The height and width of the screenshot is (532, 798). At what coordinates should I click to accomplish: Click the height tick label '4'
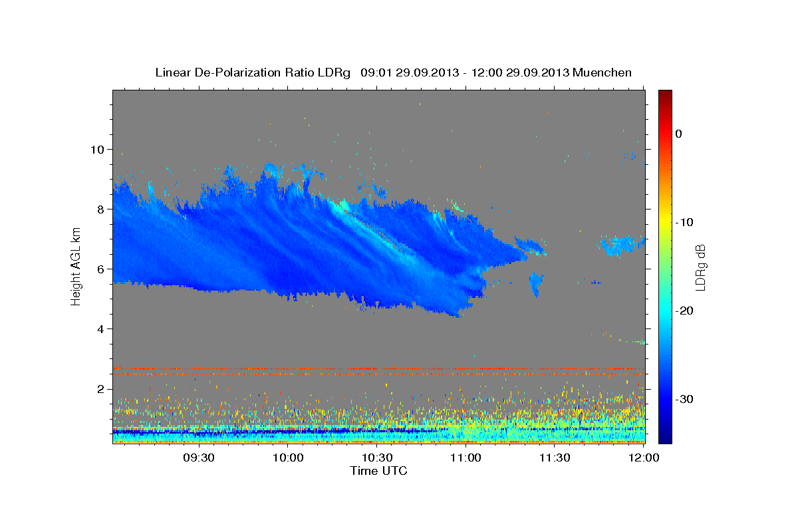click(100, 329)
